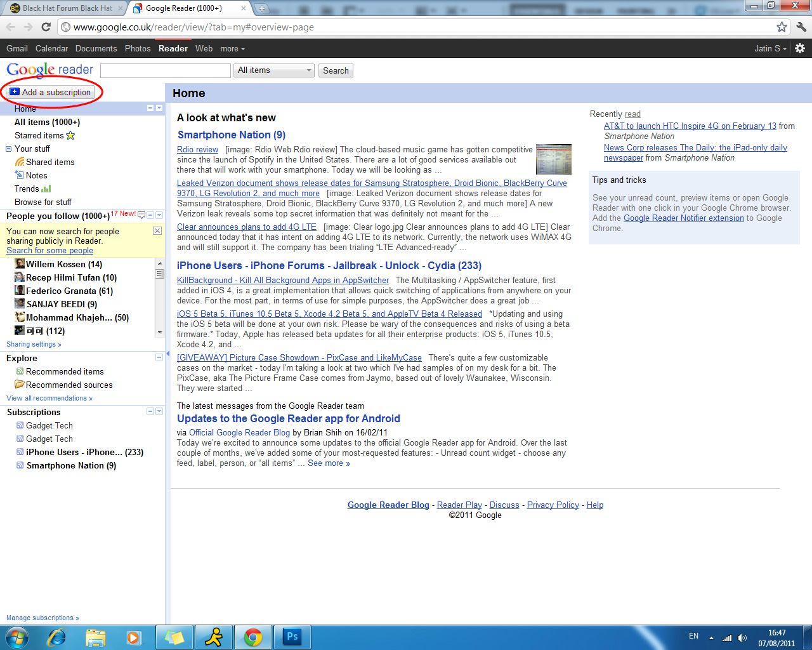Dismiss the yellow search-for-people notice
The image size is (812, 650).
pyautogui.click(x=157, y=230)
